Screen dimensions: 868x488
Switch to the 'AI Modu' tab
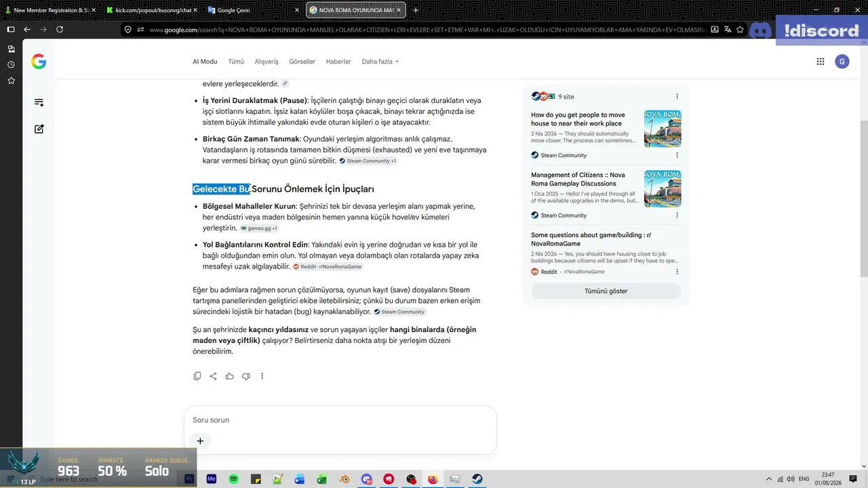205,62
